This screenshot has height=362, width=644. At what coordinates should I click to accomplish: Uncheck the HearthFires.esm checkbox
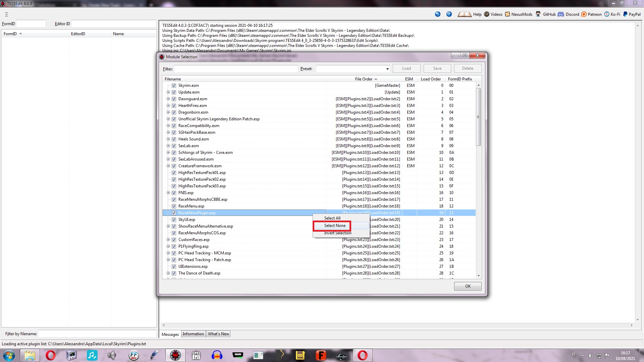[174, 106]
